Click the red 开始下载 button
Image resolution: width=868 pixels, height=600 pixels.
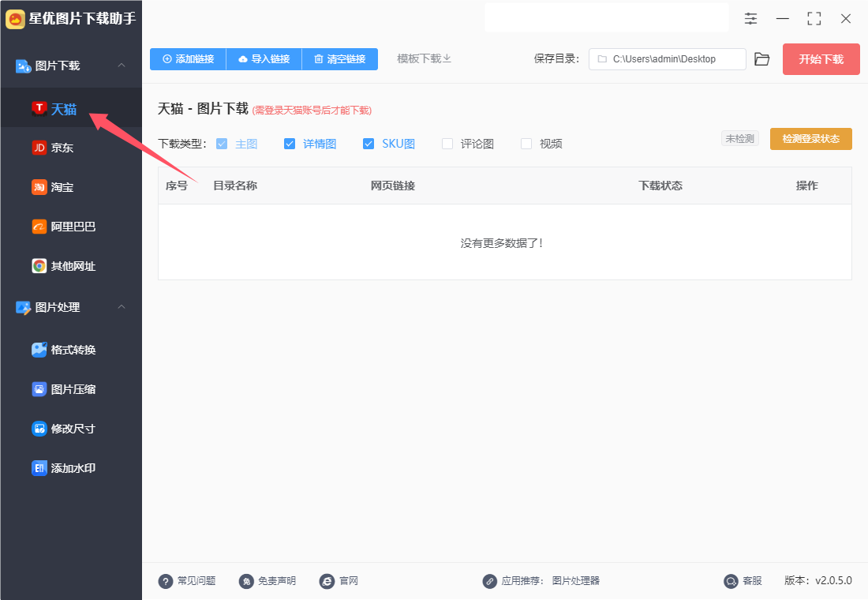click(x=821, y=59)
